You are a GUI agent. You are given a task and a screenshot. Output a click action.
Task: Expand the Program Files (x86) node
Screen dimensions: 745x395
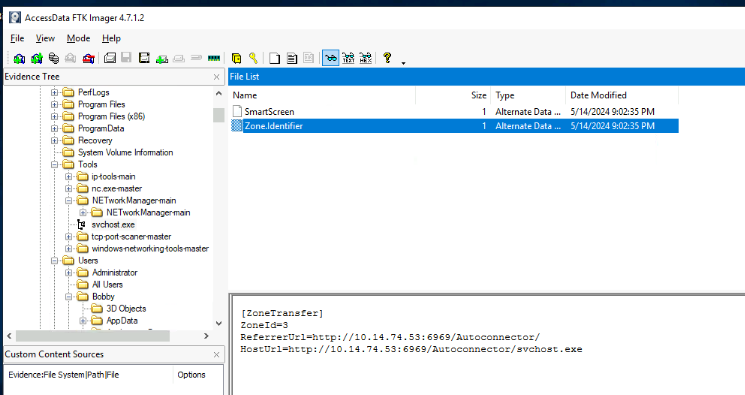point(55,116)
